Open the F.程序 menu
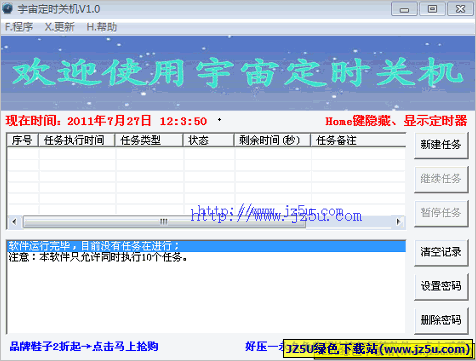This screenshot has height=361, width=476. pyautogui.click(x=19, y=27)
